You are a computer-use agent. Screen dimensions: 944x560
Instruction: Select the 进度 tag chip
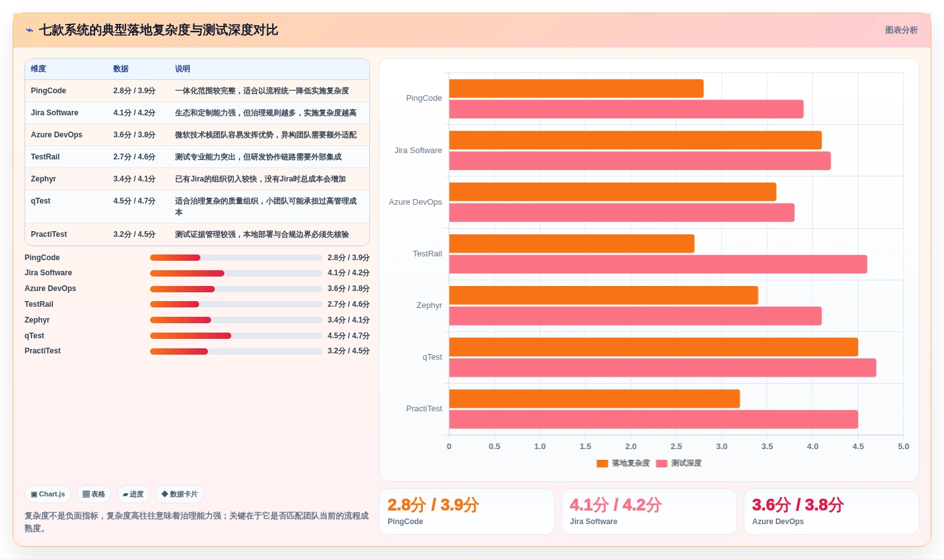pos(133,494)
